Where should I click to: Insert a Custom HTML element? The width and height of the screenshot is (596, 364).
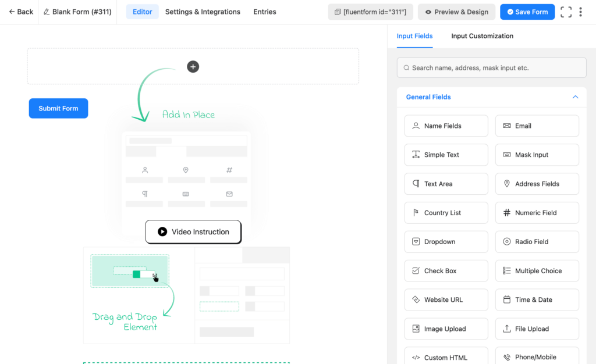pyautogui.click(x=446, y=355)
